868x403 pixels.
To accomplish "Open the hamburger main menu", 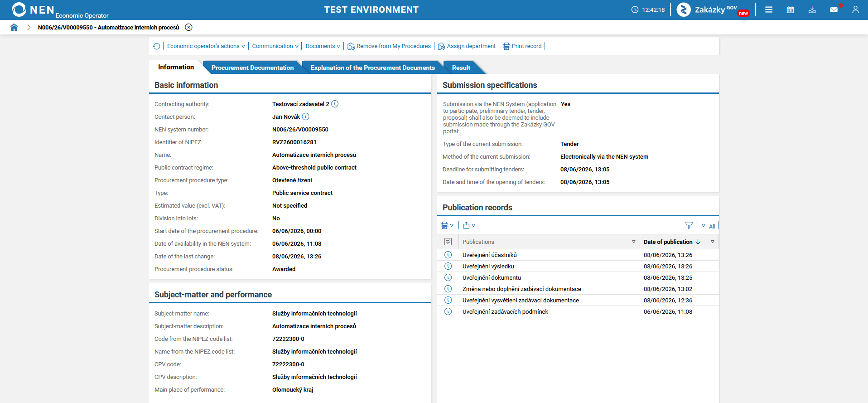I will pyautogui.click(x=769, y=10).
